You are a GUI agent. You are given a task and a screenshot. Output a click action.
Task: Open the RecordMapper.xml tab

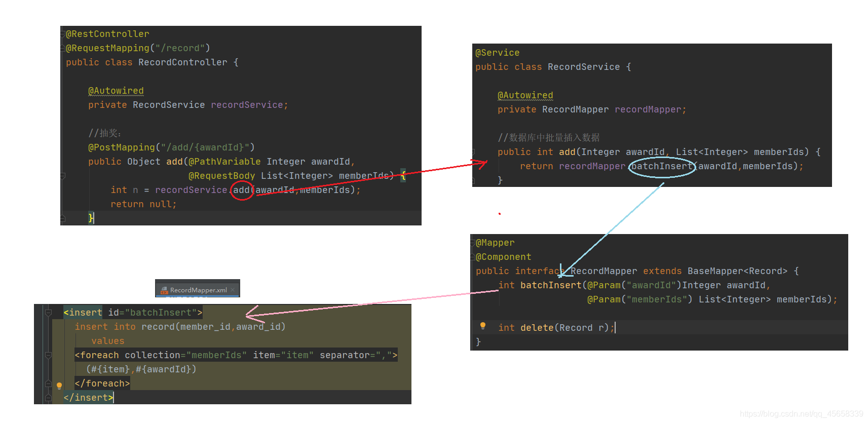tap(198, 290)
